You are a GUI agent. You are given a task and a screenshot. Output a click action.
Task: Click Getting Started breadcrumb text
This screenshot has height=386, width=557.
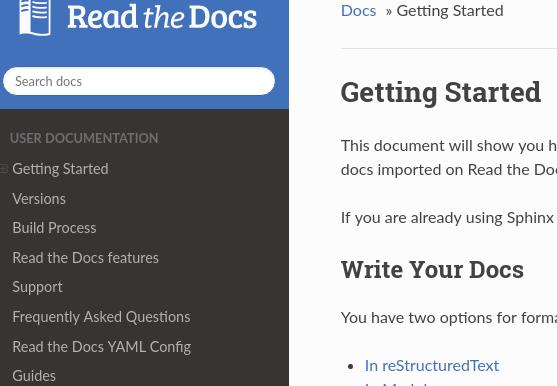(450, 11)
